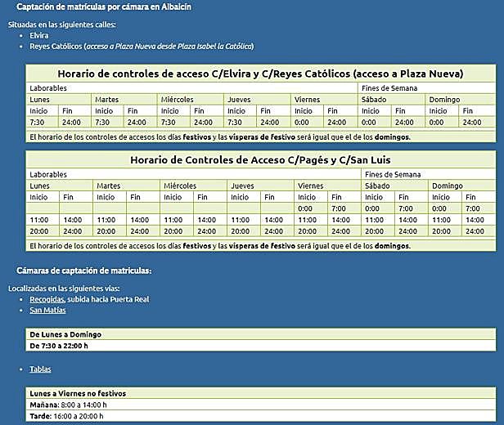Click Domingo header in the C/Elvira table

tap(445, 99)
